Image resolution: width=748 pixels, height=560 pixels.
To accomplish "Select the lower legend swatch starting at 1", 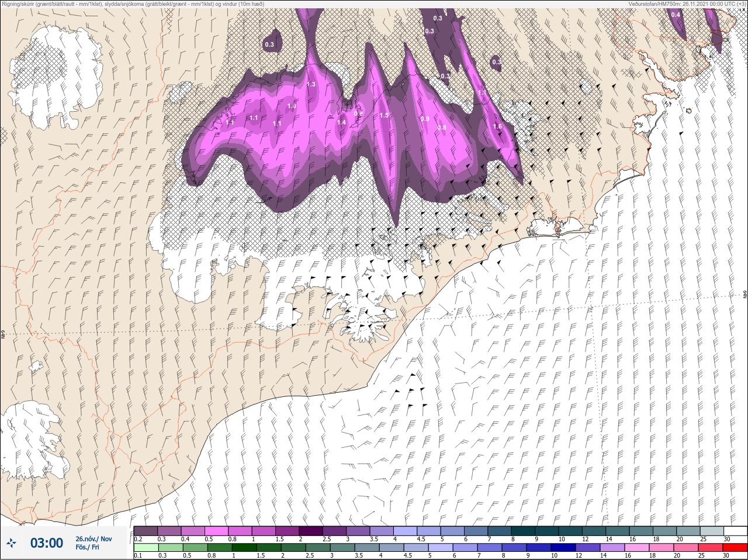I will pos(244,548).
